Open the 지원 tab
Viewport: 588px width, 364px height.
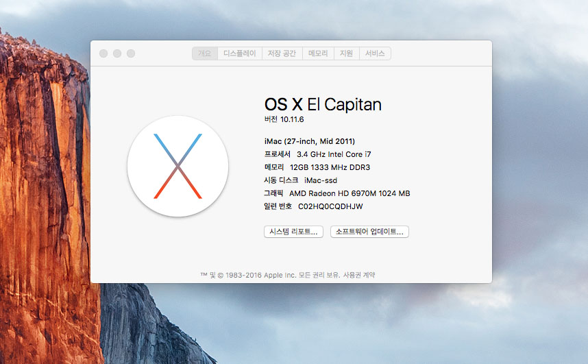346,53
